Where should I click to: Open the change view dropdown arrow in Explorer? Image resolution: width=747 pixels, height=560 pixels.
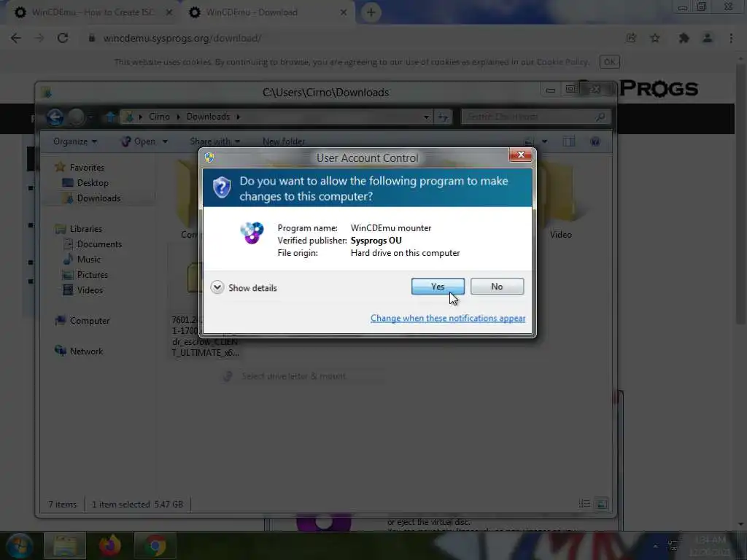[x=544, y=141]
